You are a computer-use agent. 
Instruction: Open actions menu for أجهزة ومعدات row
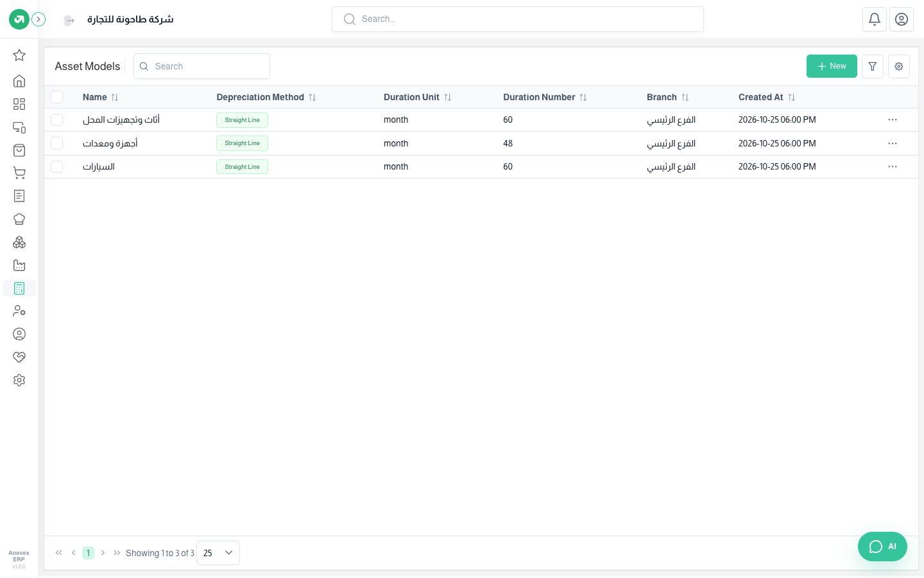[893, 143]
